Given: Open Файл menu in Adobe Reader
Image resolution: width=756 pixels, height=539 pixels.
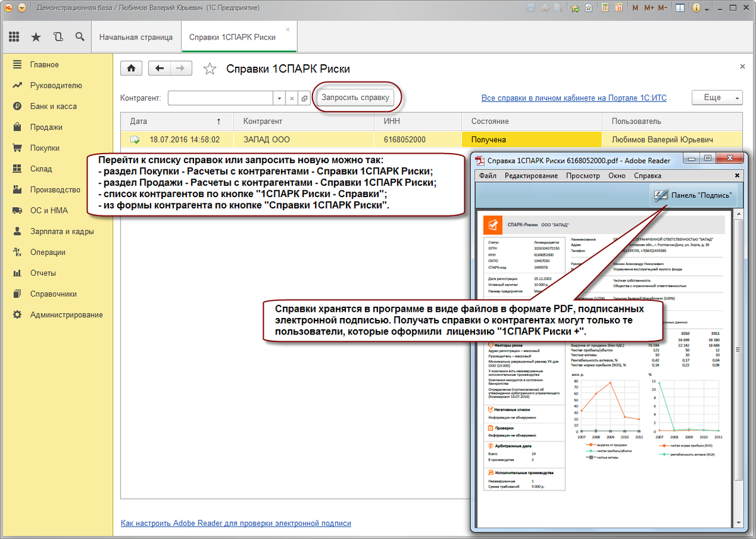Looking at the screenshot, I should [x=488, y=175].
